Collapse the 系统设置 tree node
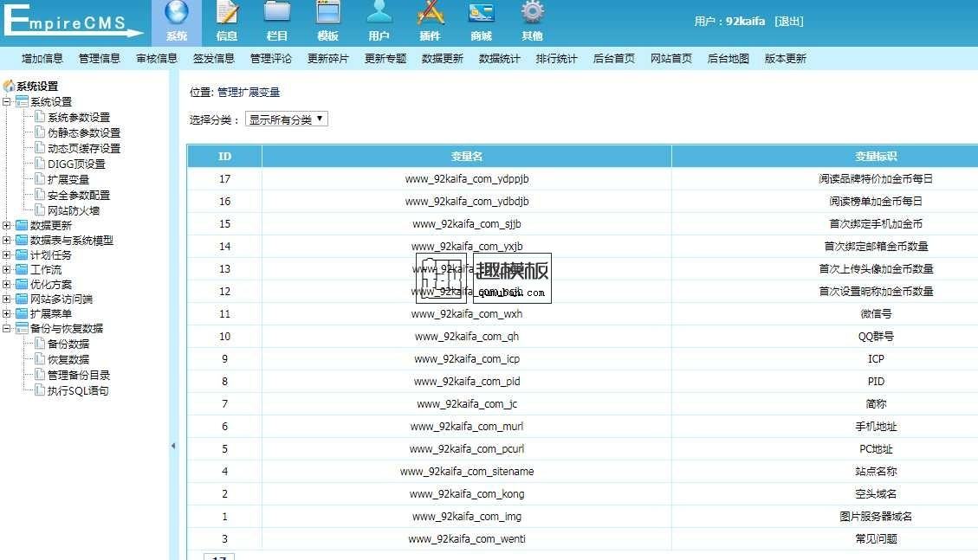Viewport: 978px width, 560px height. 6,101
